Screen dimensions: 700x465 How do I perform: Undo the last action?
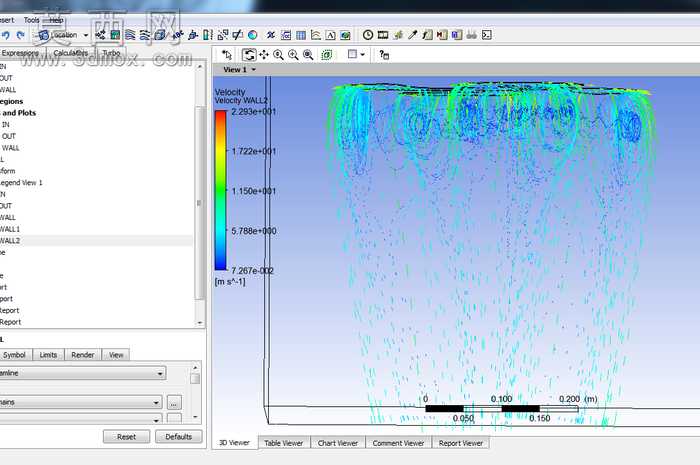point(6,35)
